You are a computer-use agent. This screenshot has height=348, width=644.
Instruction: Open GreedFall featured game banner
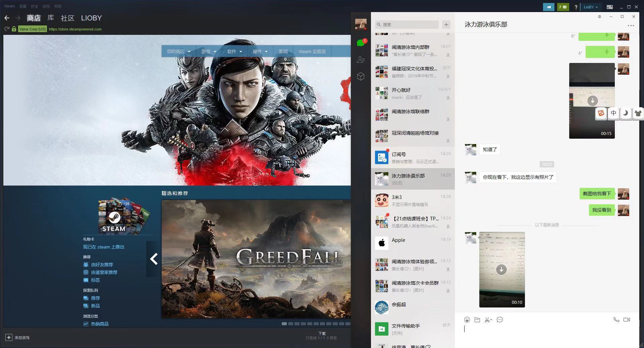256,259
